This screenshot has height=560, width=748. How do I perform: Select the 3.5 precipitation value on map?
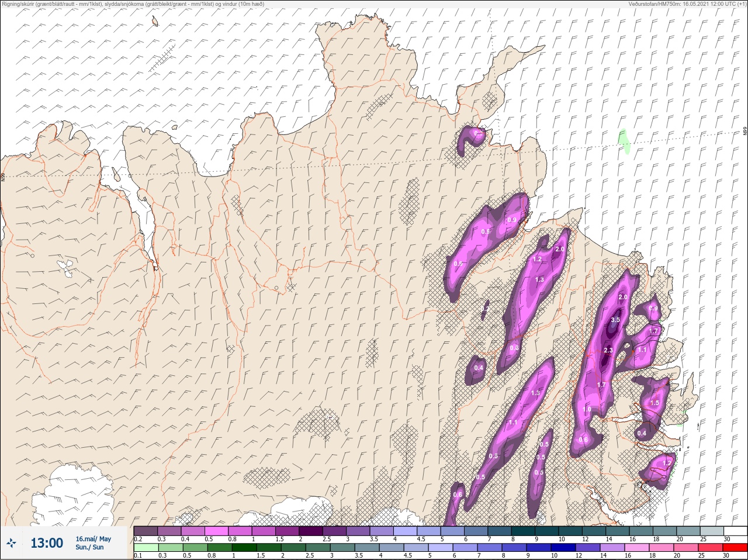click(615, 320)
